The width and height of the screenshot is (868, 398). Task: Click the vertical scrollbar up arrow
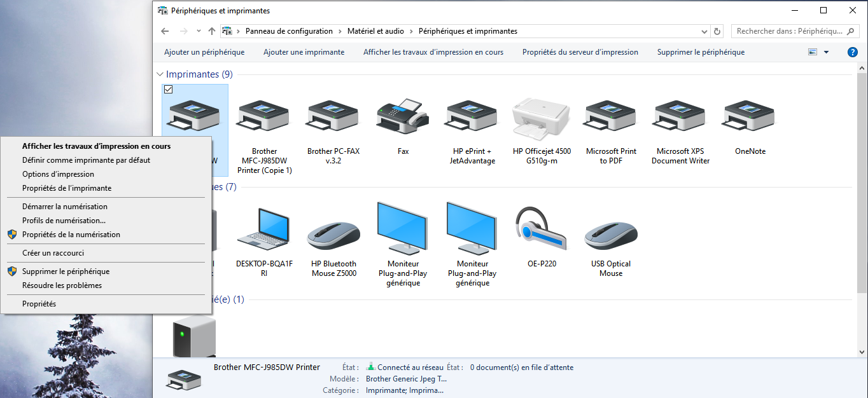tap(862, 69)
